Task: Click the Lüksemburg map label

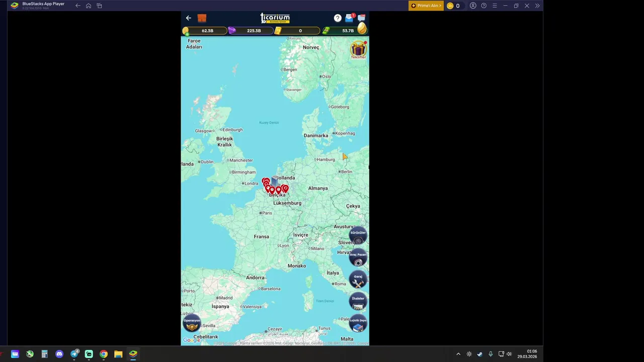Action: (287, 203)
